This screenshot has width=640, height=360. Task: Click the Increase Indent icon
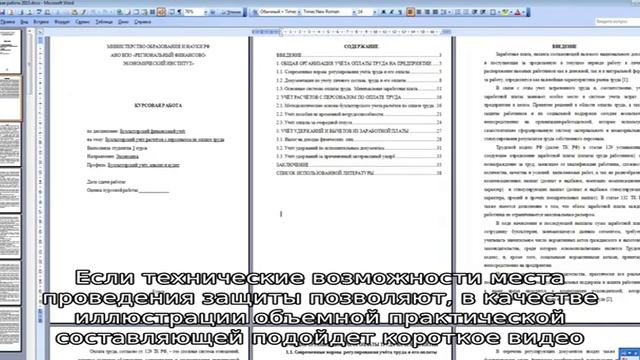[x=483, y=12]
